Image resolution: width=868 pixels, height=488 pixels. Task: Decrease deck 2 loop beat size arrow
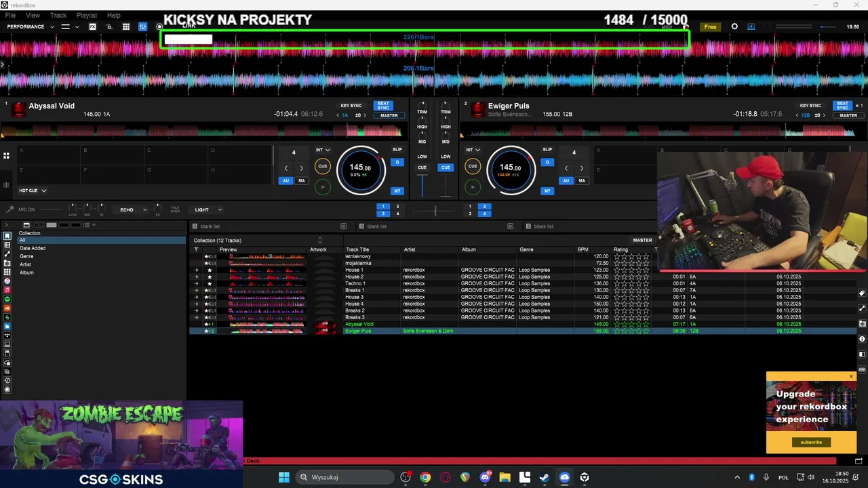(566, 168)
